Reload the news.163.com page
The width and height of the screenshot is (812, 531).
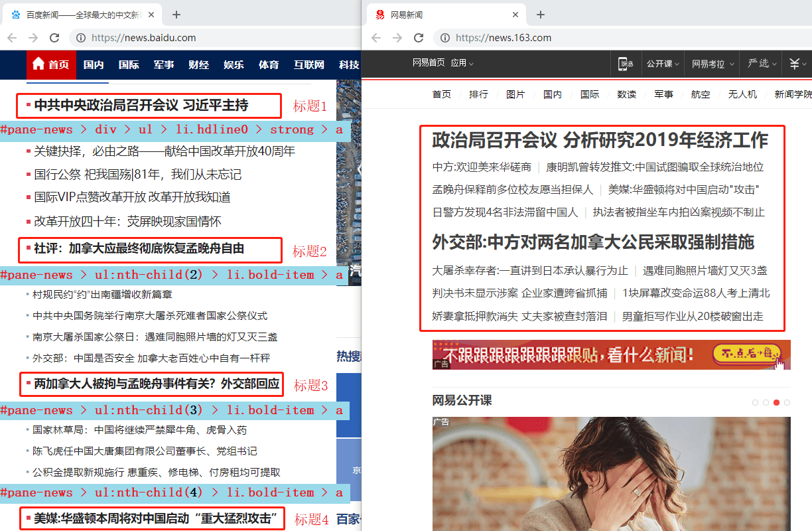(x=419, y=38)
